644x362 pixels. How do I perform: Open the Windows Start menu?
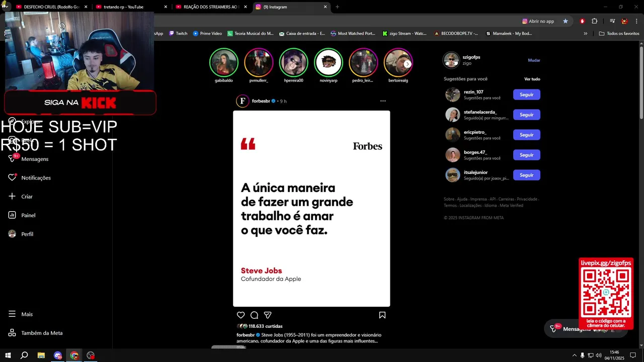pyautogui.click(x=8, y=355)
